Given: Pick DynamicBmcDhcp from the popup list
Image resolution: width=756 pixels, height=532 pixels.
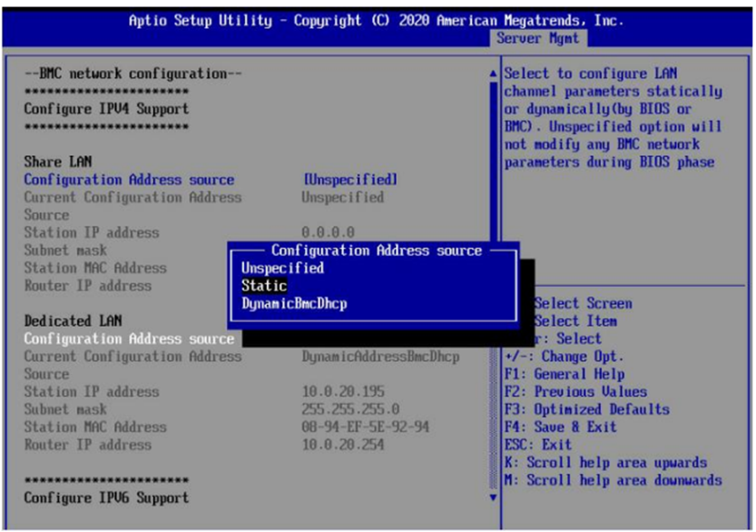Looking at the screenshot, I should pyautogui.click(x=294, y=304).
